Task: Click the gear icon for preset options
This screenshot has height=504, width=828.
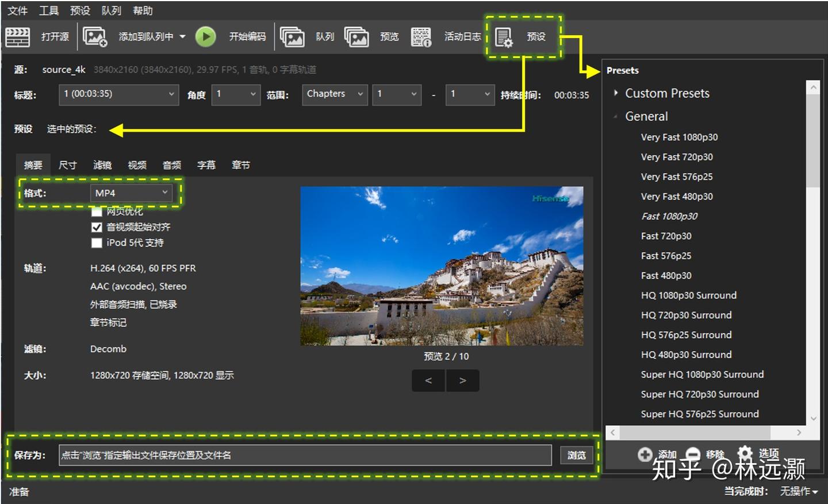Action: pyautogui.click(x=745, y=453)
